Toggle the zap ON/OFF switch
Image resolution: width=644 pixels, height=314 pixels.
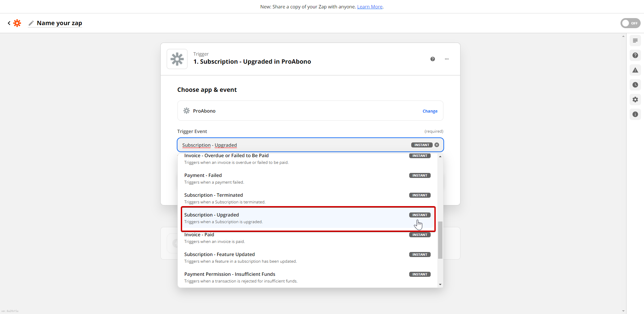pos(630,23)
